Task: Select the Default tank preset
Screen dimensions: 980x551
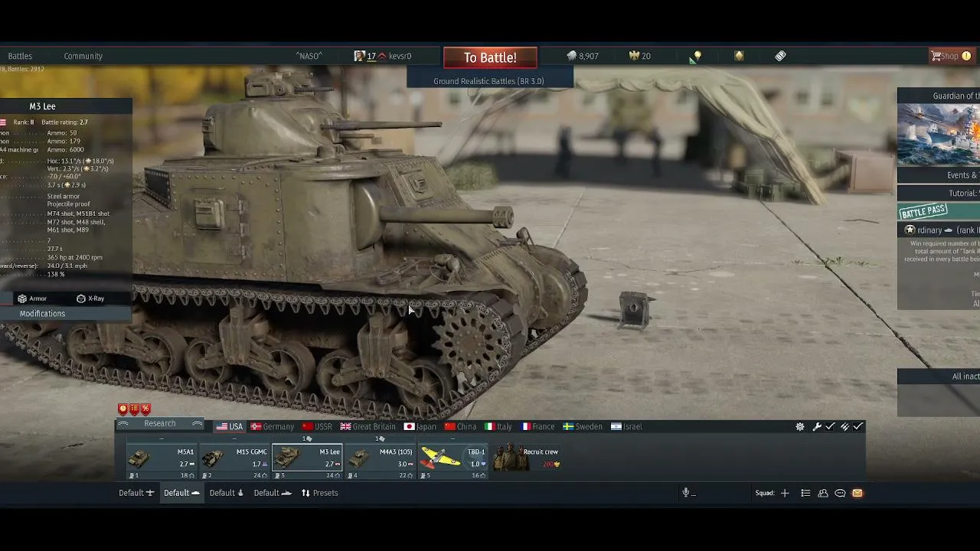Action: coord(181,493)
